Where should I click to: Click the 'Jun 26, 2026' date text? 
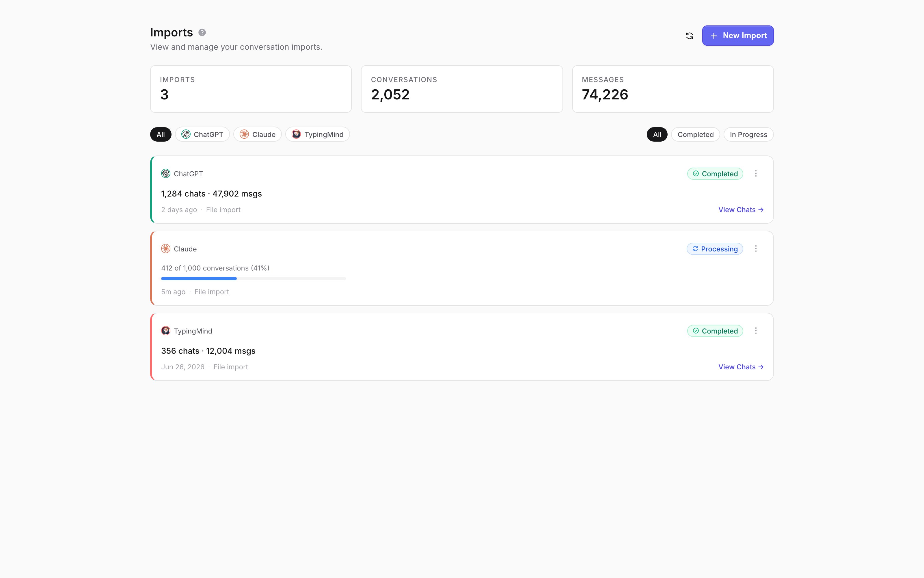click(182, 367)
